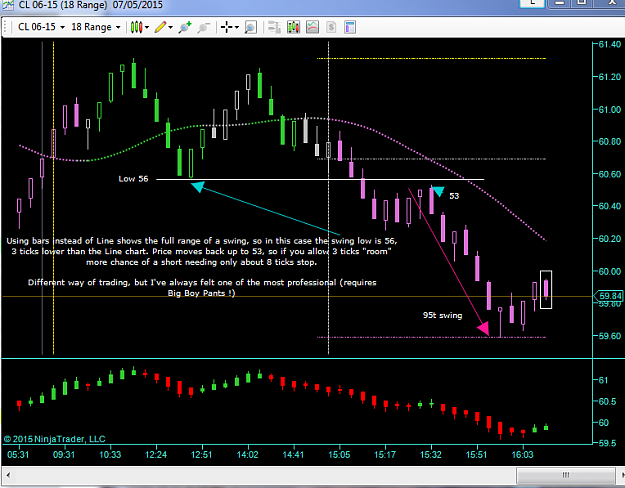Click the 16:03 time axis label
Viewport: 625px width, 488px height.
pyautogui.click(x=523, y=455)
